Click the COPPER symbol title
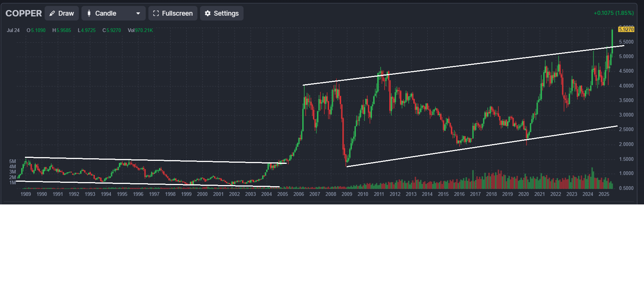The width and height of the screenshot is (644, 299). 23,13
